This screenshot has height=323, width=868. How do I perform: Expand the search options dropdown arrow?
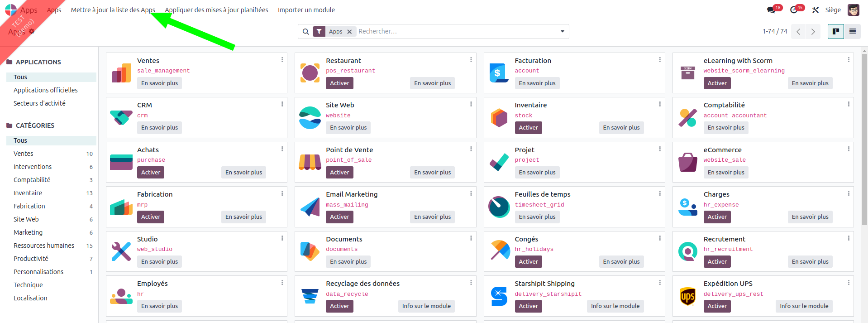[x=563, y=31]
